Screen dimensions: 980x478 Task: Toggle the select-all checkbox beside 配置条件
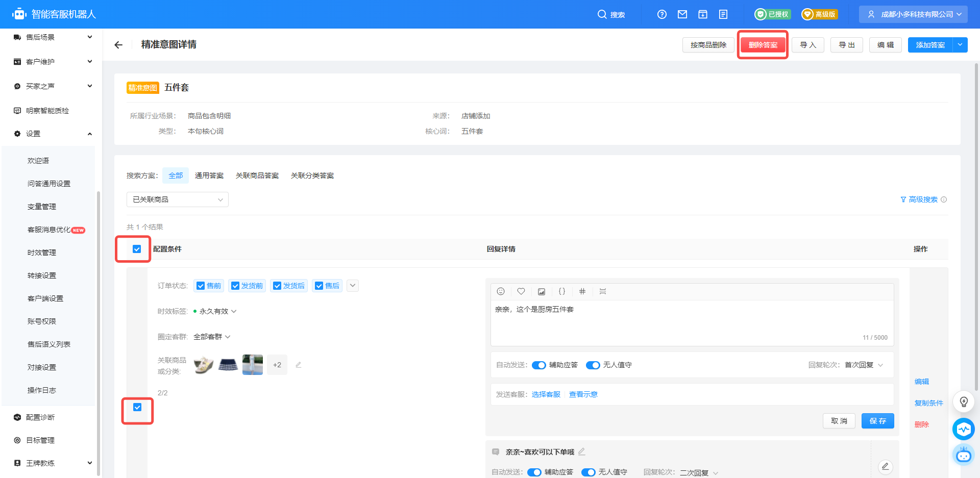137,249
